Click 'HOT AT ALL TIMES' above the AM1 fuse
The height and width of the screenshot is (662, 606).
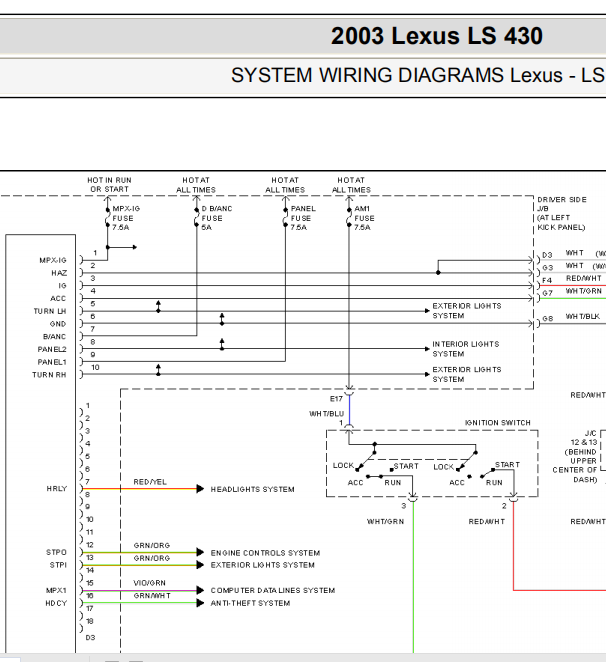(x=351, y=185)
